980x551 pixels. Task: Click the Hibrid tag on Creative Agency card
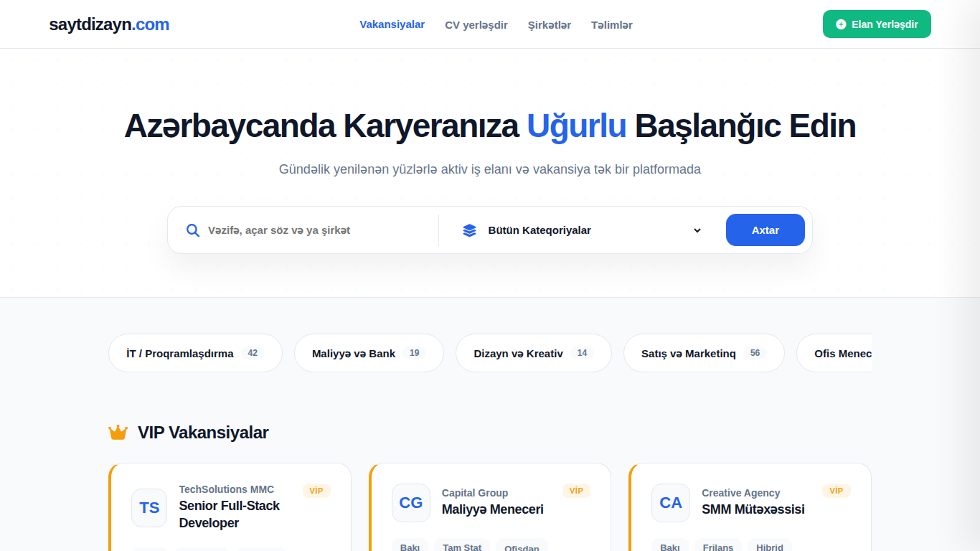[770, 547]
